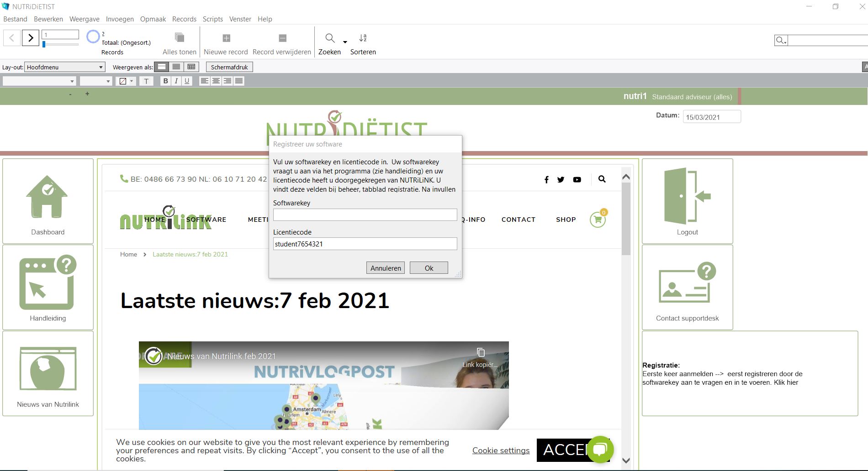Image resolution: width=868 pixels, height=471 pixels.
Task: Open the Weergave menu
Action: [85, 19]
